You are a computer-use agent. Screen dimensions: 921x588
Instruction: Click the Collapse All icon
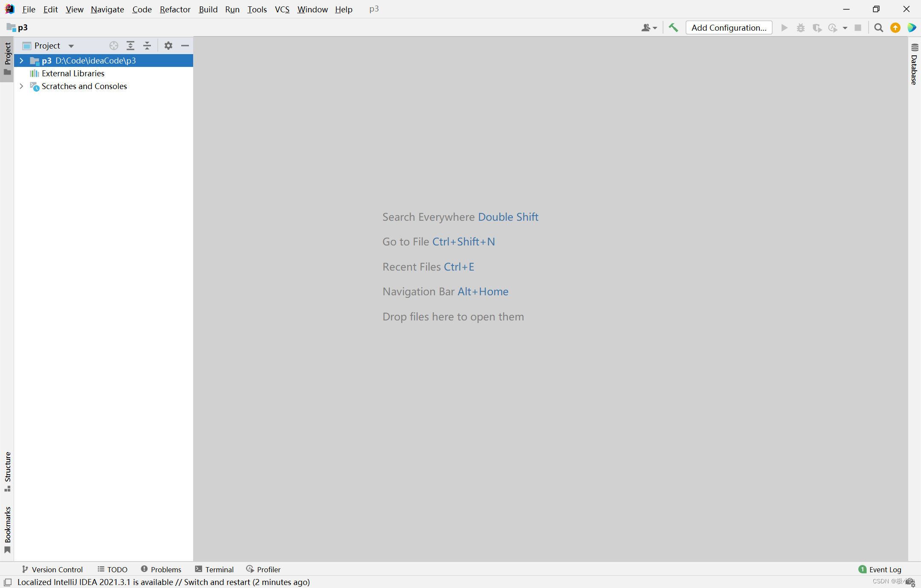pos(147,46)
